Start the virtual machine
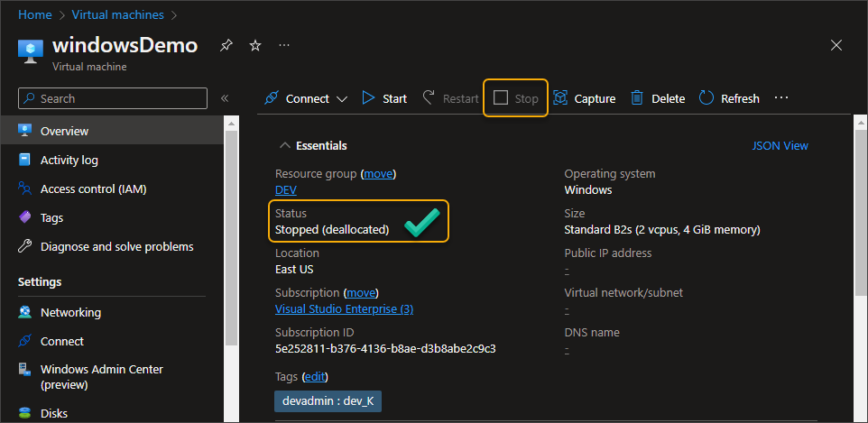 384,98
